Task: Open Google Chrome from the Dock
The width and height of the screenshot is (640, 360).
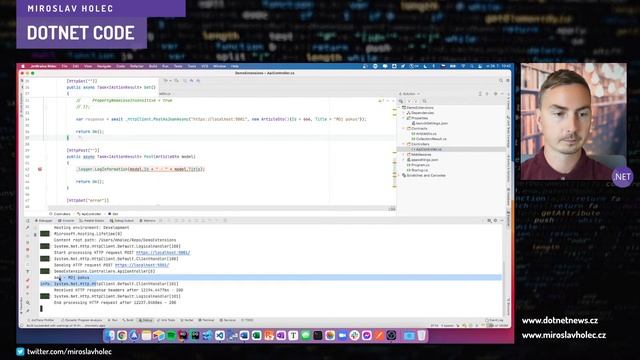Action: (122, 336)
